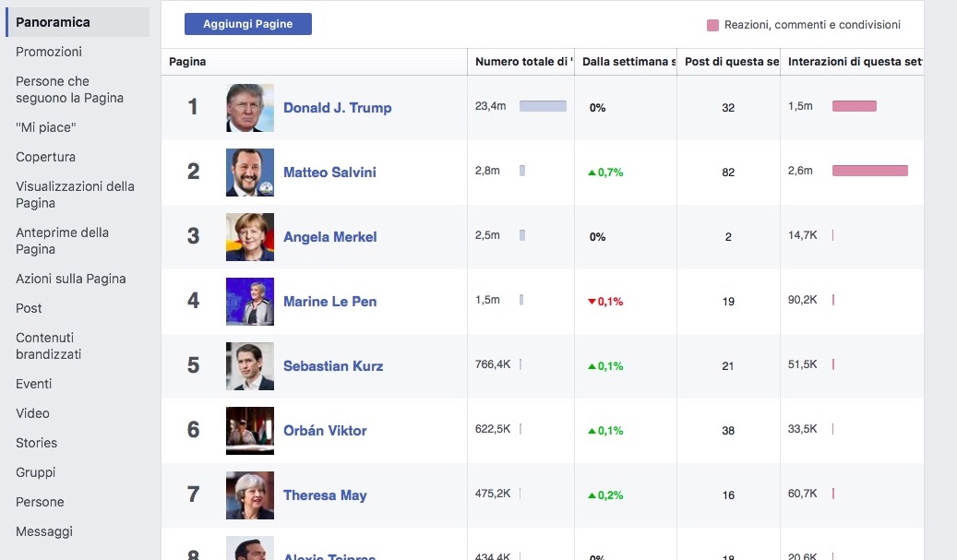The width and height of the screenshot is (957, 560).
Task: Open the Messaggi sidebar item
Action: click(x=44, y=531)
